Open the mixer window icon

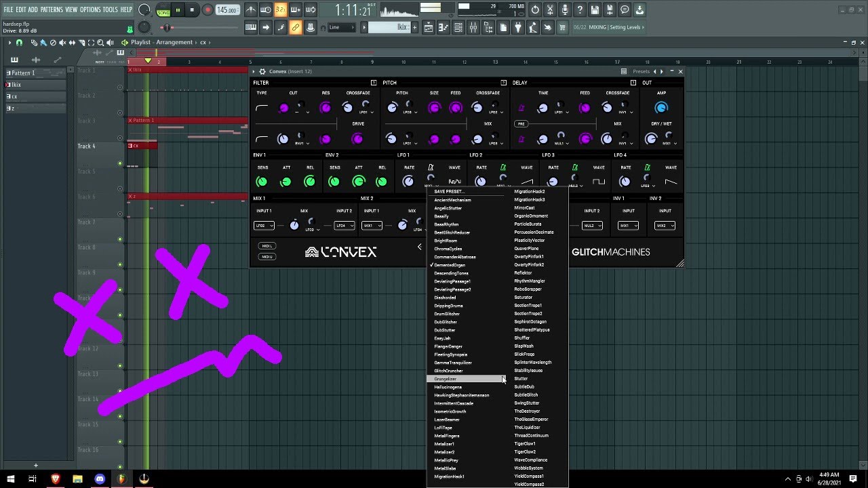tap(473, 27)
